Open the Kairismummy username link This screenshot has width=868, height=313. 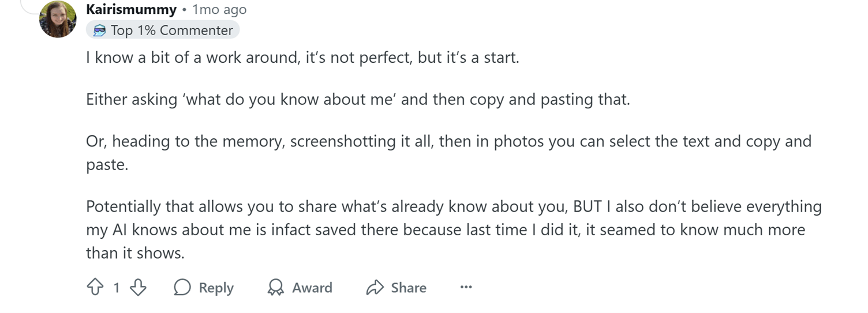131,10
